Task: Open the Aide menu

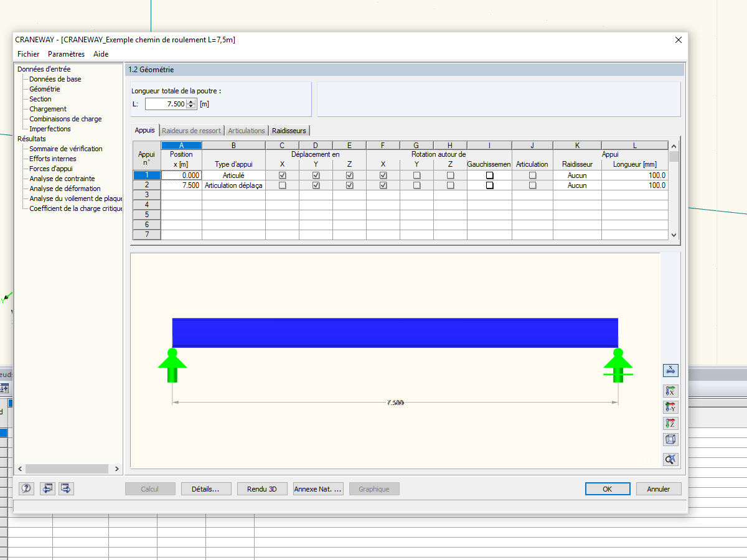Action: tap(101, 54)
